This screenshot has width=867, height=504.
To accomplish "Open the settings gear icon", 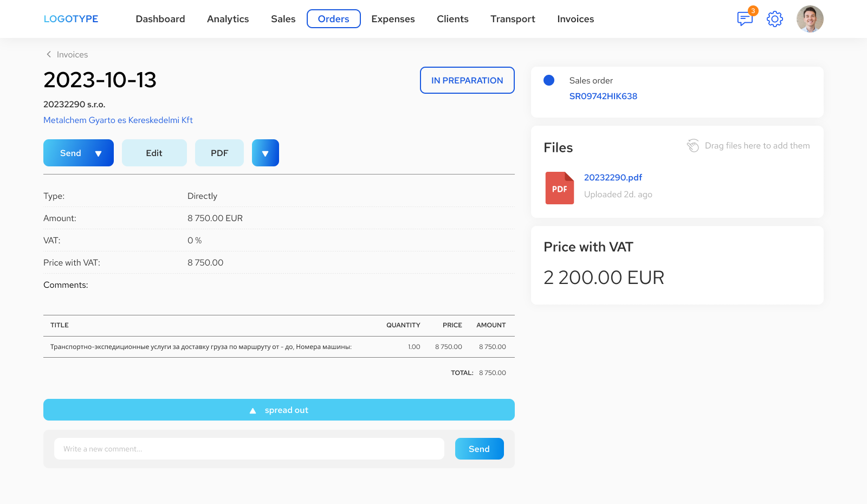I will pyautogui.click(x=774, y=18).
